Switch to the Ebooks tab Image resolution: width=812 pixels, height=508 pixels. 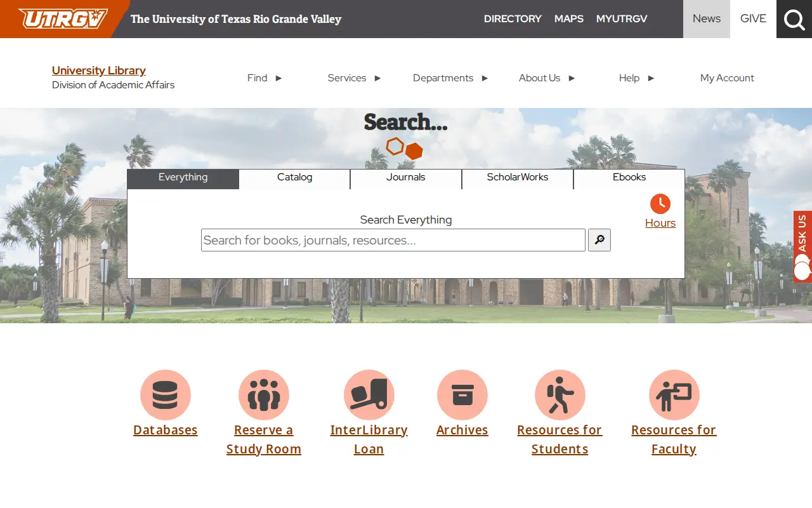[x=629, y=179]
